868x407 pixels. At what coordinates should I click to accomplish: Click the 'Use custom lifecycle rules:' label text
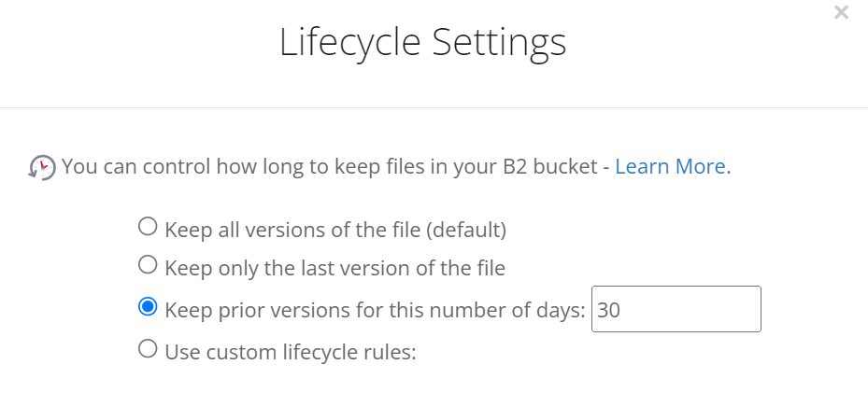point(290,352)
